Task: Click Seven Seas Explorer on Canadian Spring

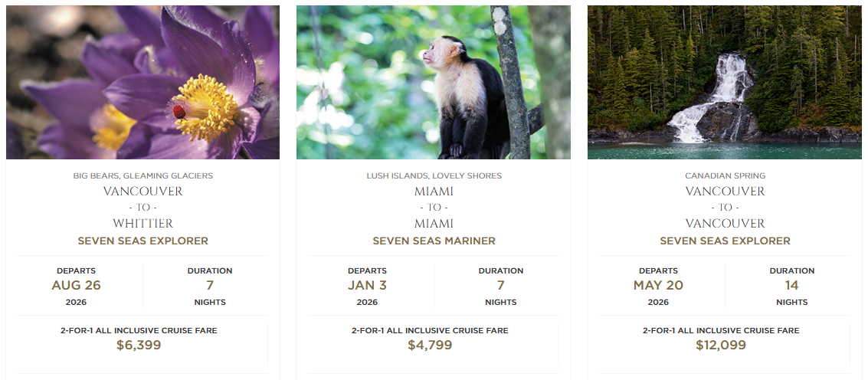Action: pyautogui.click(x=725, y=241)
